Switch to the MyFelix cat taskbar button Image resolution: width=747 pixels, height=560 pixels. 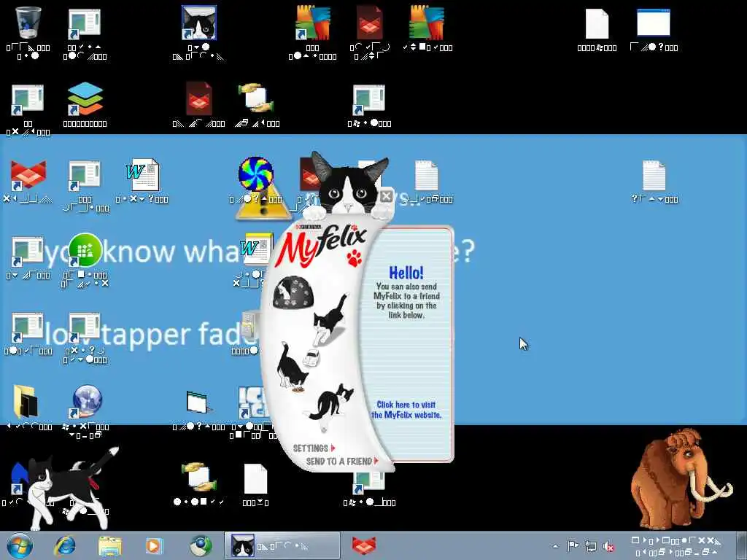coord(282,545)
